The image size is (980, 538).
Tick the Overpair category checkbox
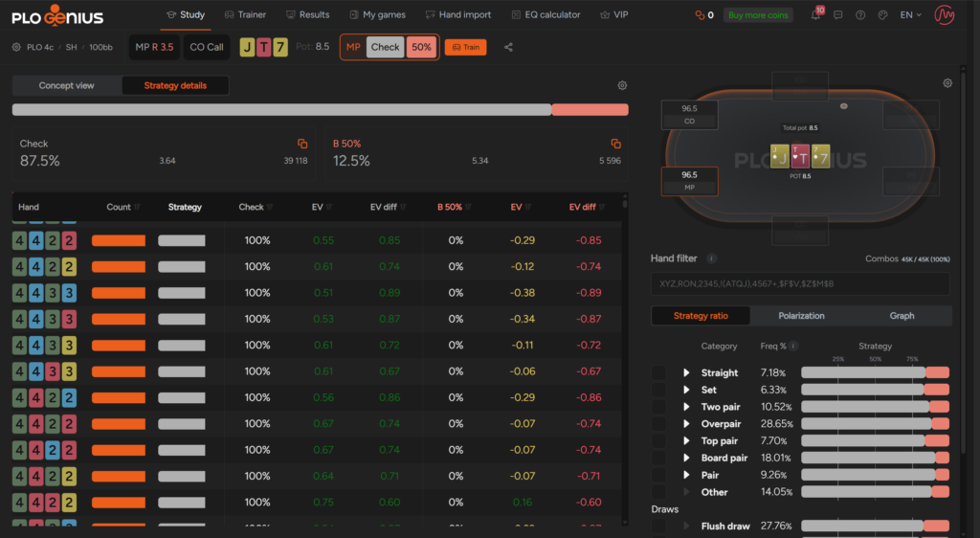click(x=658, y=424)
